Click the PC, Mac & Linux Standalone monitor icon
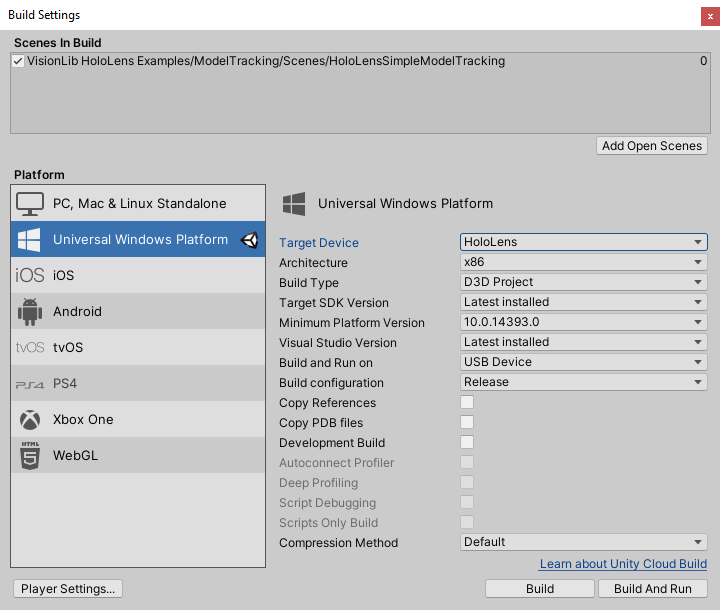720x610 pixels. pos(30,203)
